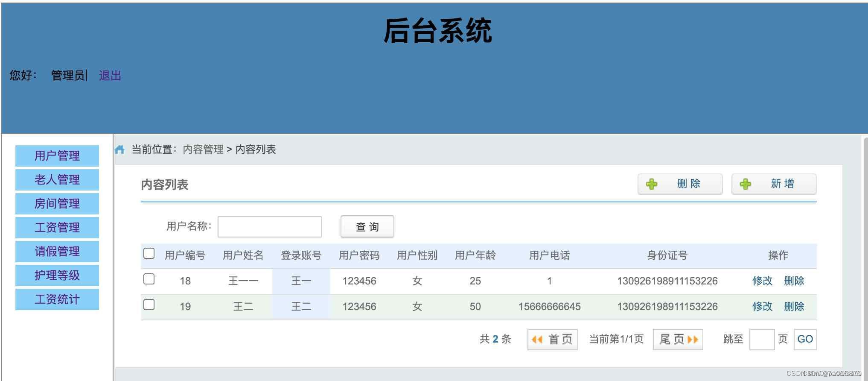The height and width of the screenshot is (381, 868).
Task: Click the 查询 search button
Action: 367,227
